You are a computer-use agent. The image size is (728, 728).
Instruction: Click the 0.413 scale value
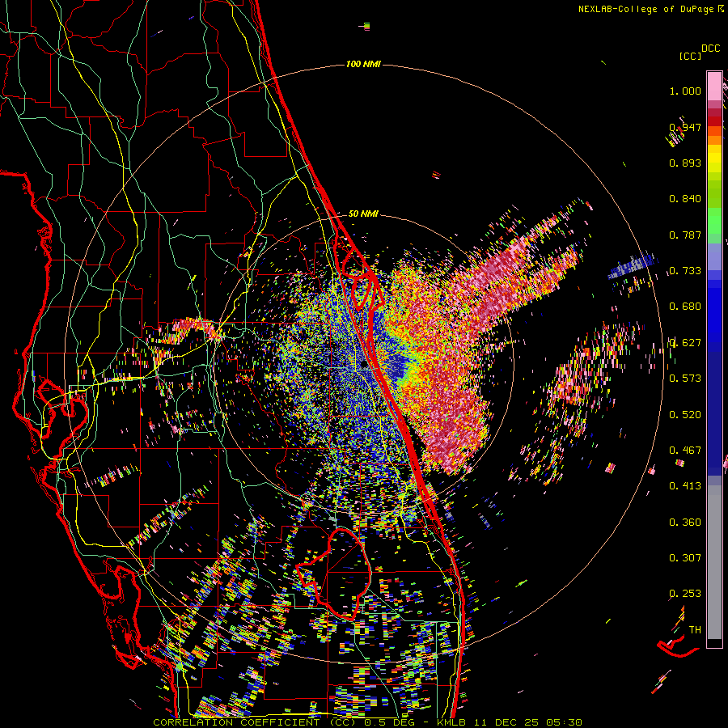pos(685,486)
